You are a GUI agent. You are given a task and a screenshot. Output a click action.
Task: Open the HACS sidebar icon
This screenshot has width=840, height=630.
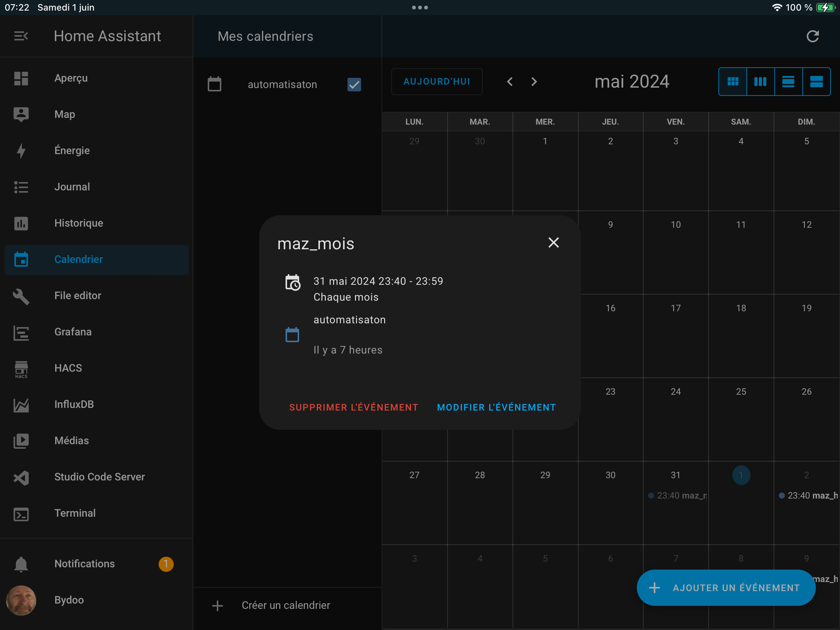tap(21, 368)
